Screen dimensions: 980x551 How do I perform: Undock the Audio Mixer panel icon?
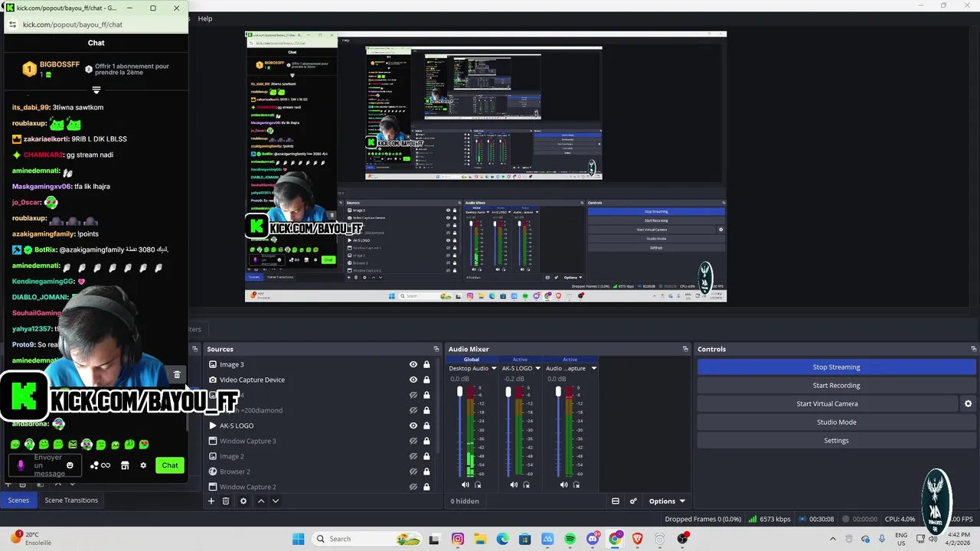coord(685,349)
